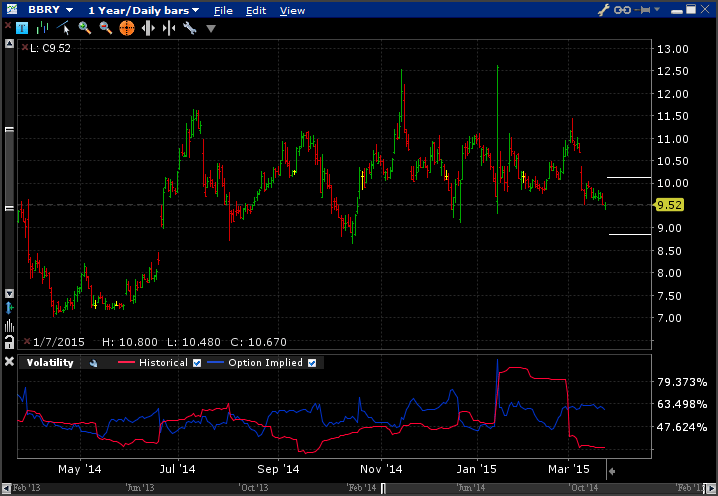This screenshot has height=496, width=718.
Task: Click the narrow bars icon
Action: (169, 28)
